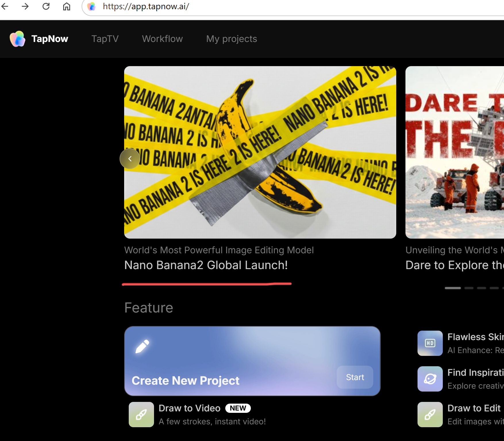Click the Nano Banana 2 banner image

260,152
